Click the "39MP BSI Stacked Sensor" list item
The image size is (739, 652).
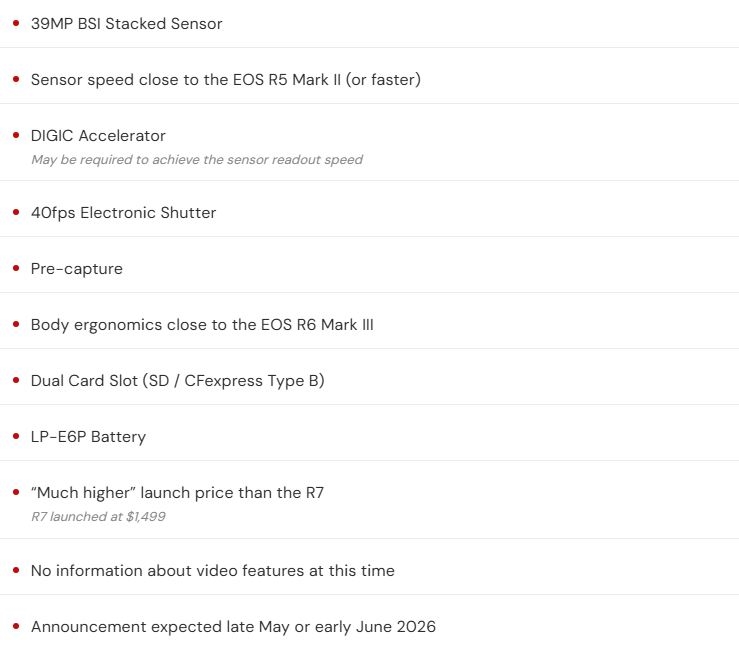point(126,23)
